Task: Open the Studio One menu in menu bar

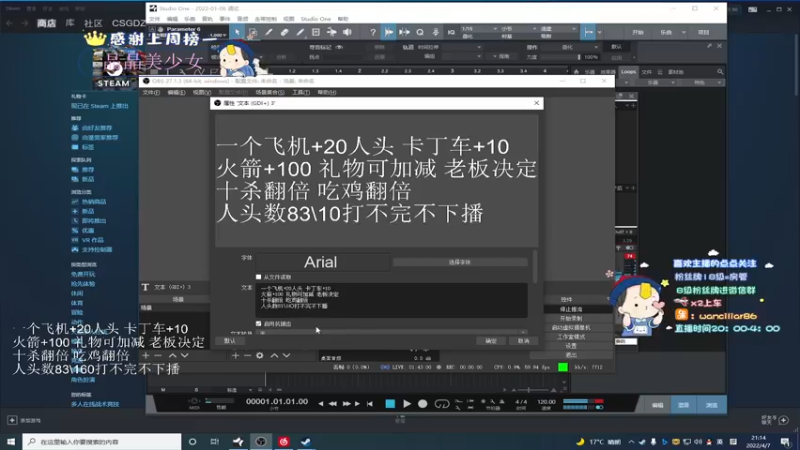Action: [315, 19]
